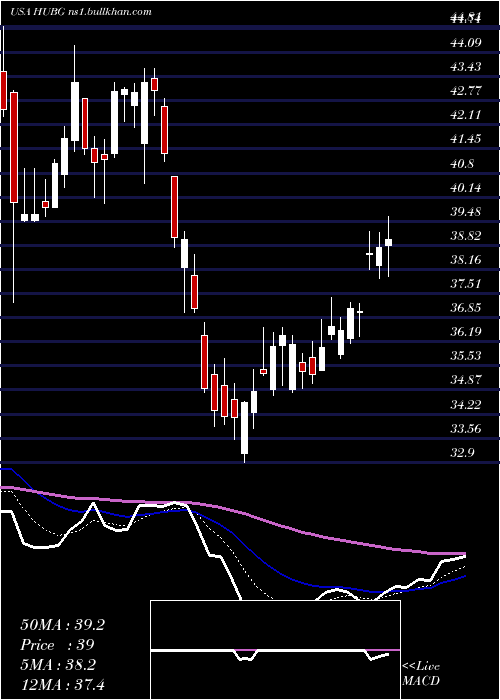The width and height of the screenshot is (500, 700).
Task: Click inside the MACD indicator panel
Action: click(x=275, y=650)
